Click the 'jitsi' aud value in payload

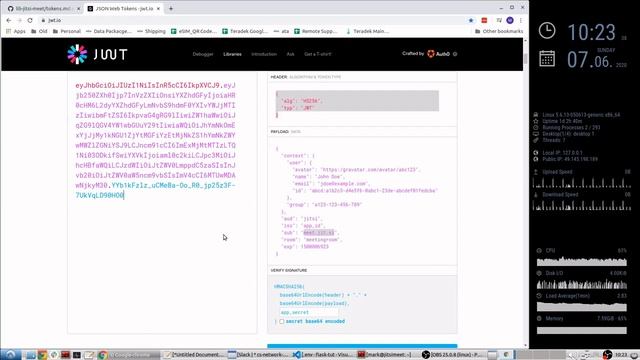311,219
